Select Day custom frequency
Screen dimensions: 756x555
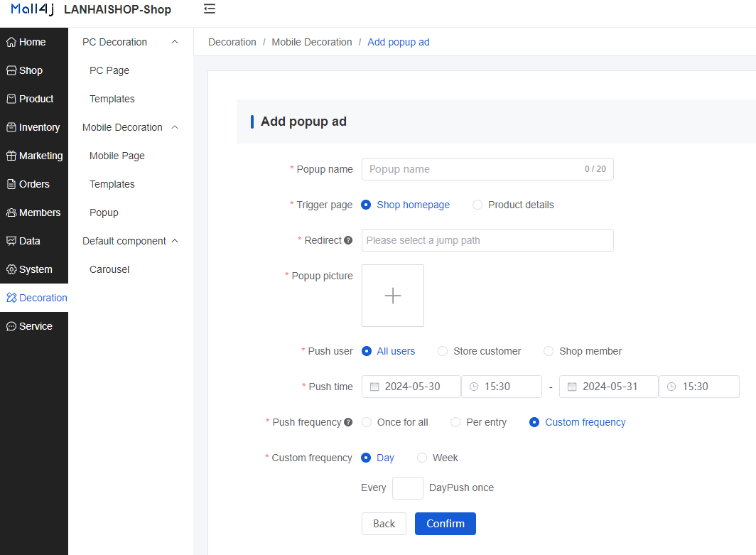(x=377, y=458)
